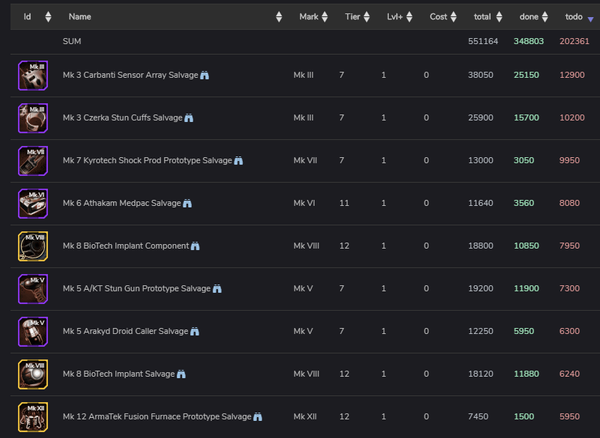Click the Mk 8 BioTech Implant Salvage item thumbnail
Image resolution: width=600 pixels, height=438 pixels.
point(32,374)
